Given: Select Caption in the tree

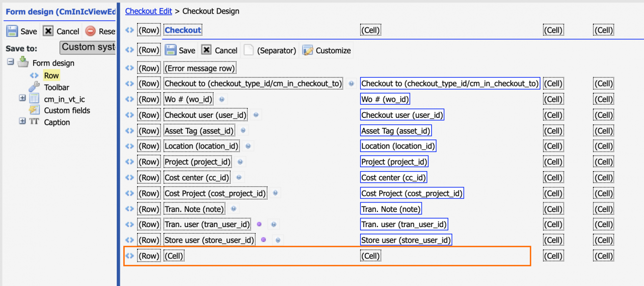Looking at the screenshot, I should tap(57, 122).
